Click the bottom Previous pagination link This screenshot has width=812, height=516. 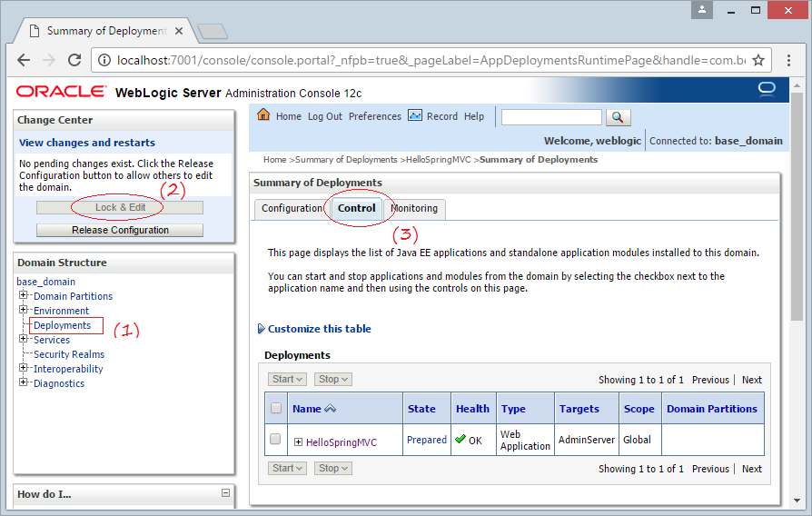710,469
